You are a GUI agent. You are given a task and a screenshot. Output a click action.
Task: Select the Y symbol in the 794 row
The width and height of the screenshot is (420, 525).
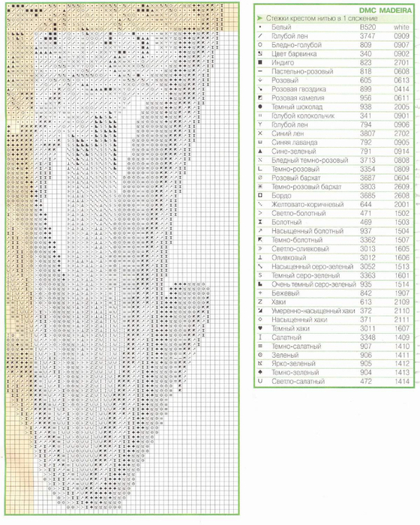[260, 124]
